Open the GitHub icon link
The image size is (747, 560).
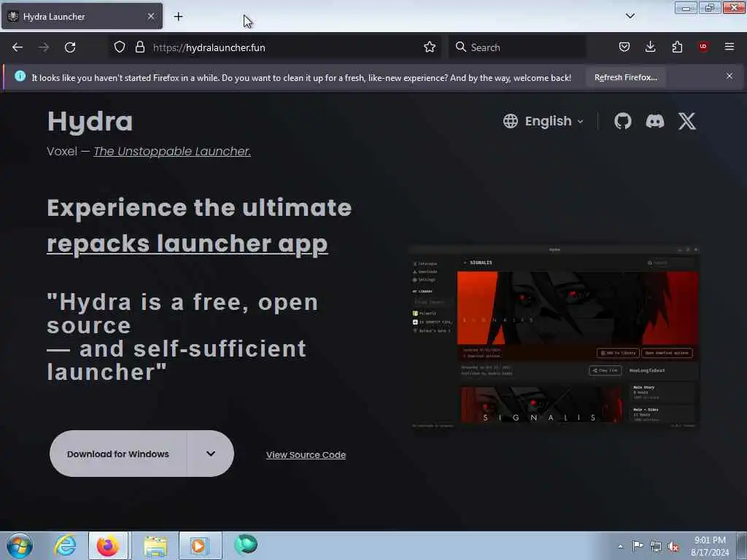pyautogui.click(x=623, y=121)
